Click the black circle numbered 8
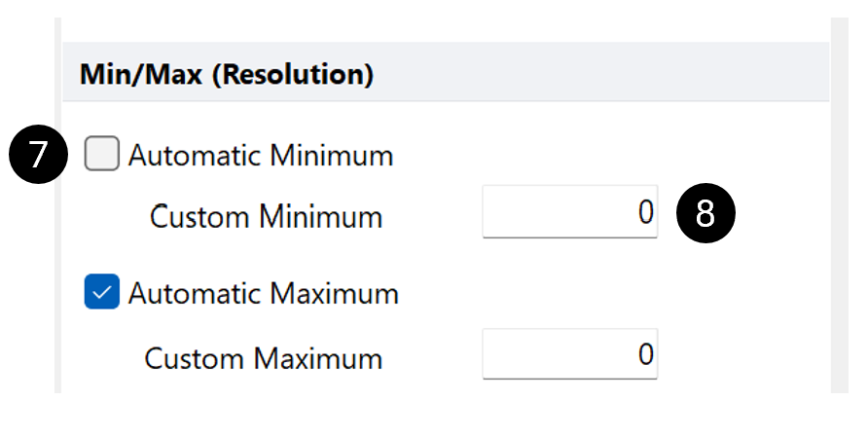Image resolution: width=868 pixels, height=438 pixels. click(705, 214)
